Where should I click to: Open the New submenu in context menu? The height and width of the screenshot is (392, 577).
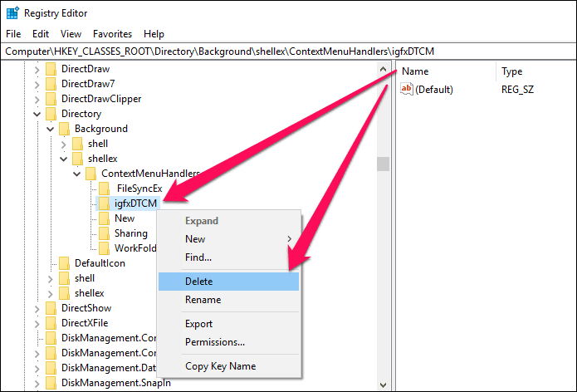[x=228, y=239]
